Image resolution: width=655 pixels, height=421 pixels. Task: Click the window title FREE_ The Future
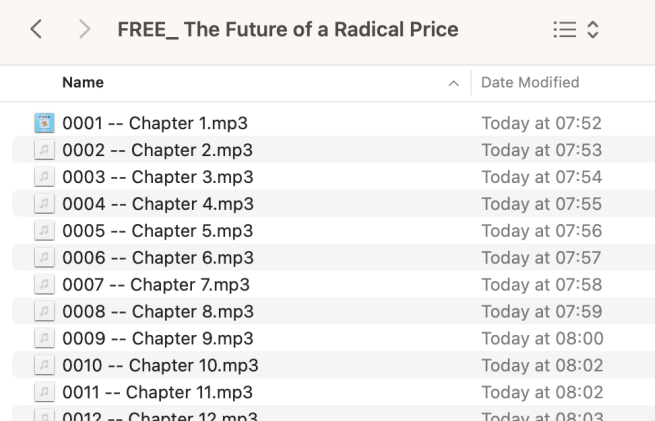288,30
